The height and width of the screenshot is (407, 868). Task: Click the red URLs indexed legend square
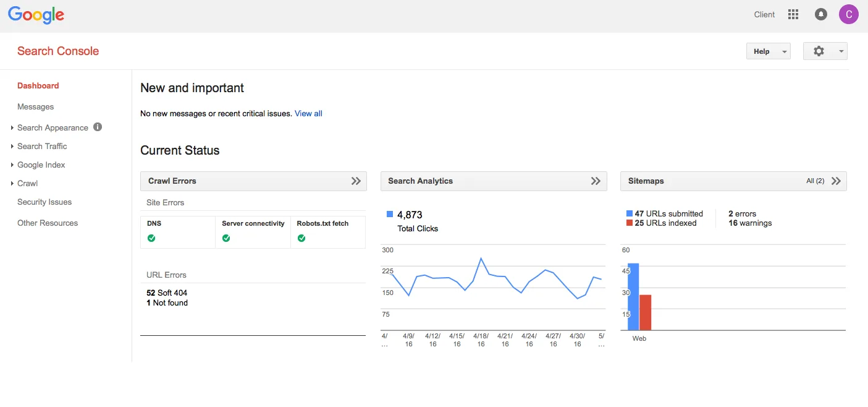click(x=630, y=223)
